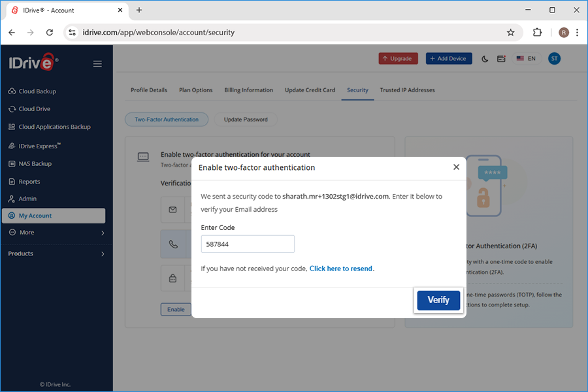Viewport: 588px width, 392px height.
Task: Click the Cloud Applications Backup icon
Action: [12, 127]
